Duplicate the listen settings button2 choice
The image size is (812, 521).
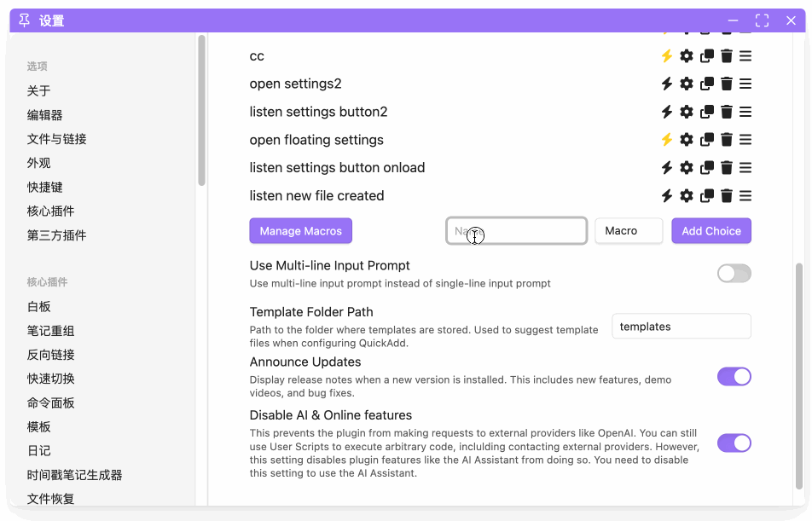tap(707, 112)
